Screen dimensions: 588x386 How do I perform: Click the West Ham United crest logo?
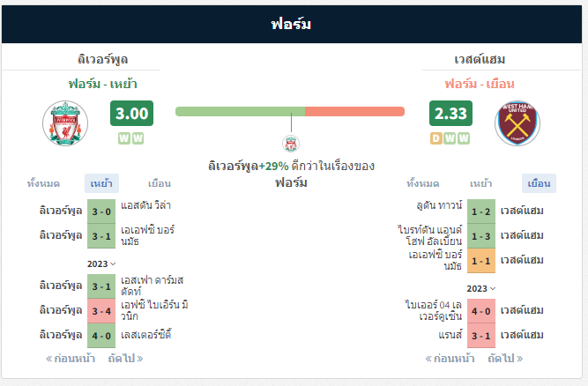pyautogui.click(x=517, y=123)
